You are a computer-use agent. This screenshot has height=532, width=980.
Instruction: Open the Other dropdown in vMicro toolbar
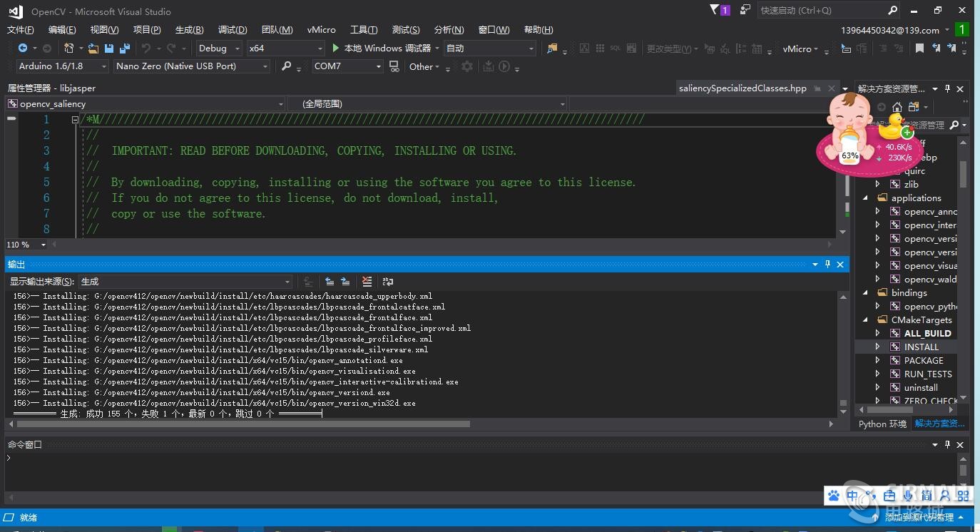click(x=424, y=66)
